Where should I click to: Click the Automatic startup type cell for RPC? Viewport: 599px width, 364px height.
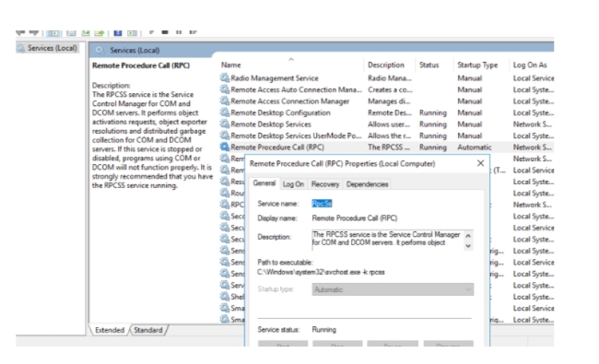point(475,147)
